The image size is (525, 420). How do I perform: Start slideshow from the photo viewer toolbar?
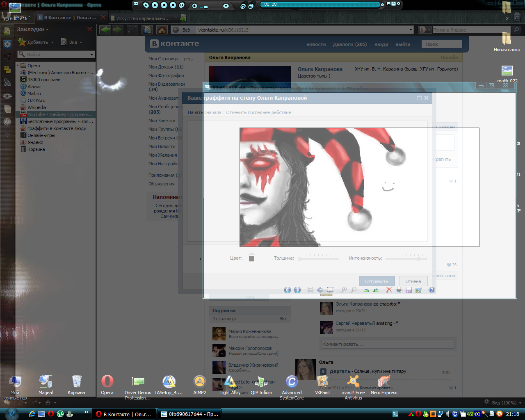coord(330,290)
